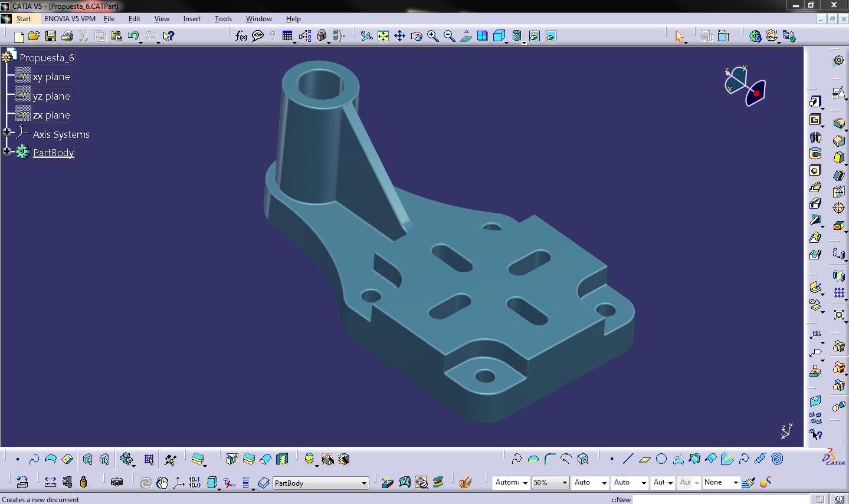Image resolution: width=849 pixels, height=504 pixels.
Task: Click the Undo arrow icon
Action: [133, 37]
